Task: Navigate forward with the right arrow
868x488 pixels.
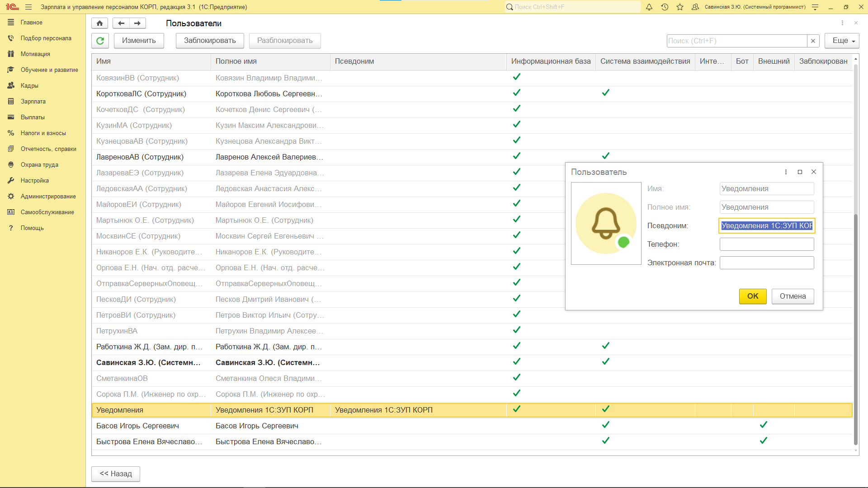Action: pos(137,23)
